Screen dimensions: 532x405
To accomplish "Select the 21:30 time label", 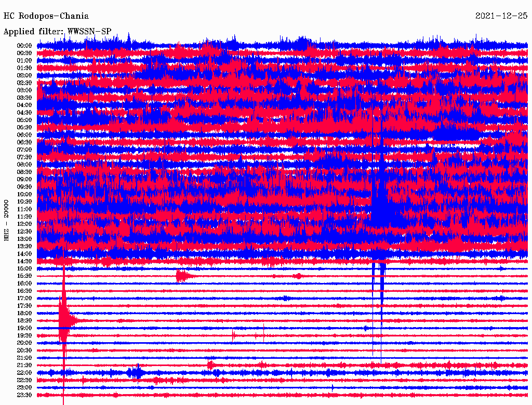I will pos(24,365).
